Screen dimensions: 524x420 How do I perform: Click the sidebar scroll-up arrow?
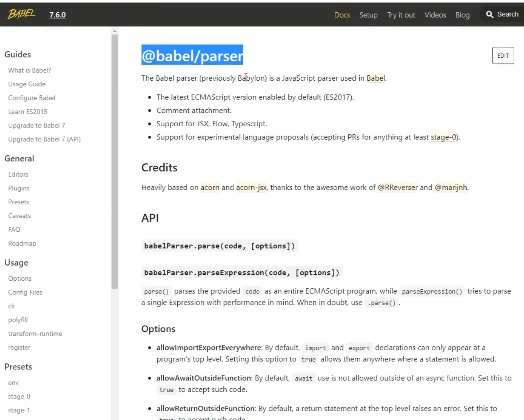114,31
